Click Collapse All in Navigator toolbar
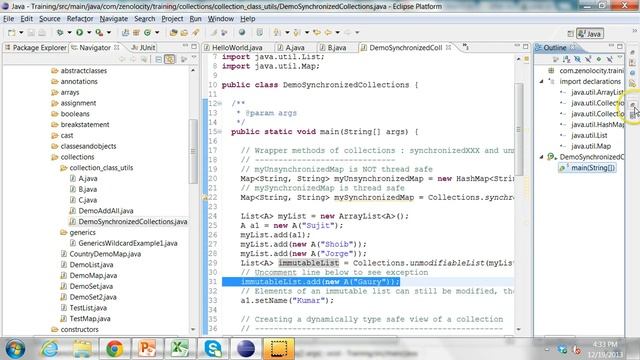Image resolution: width=640 pixels, height=360 pixels. pyautogui.click(x=159, y=60)
